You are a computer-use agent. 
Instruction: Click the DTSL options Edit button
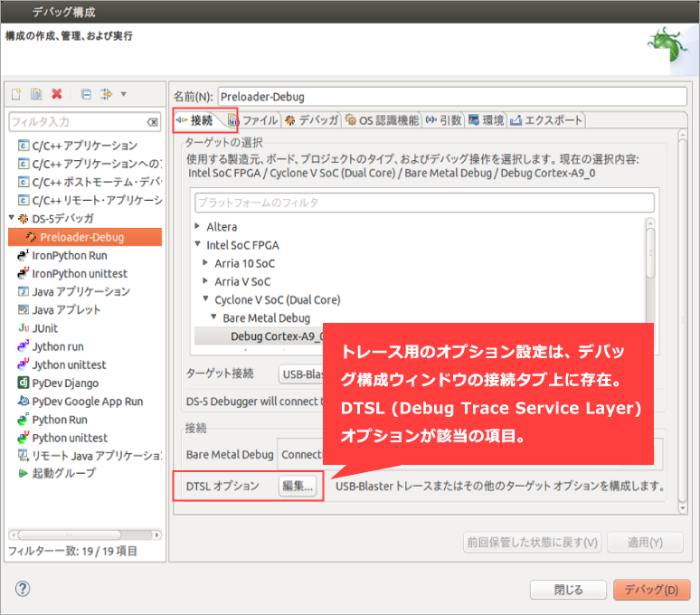(298, 487)
